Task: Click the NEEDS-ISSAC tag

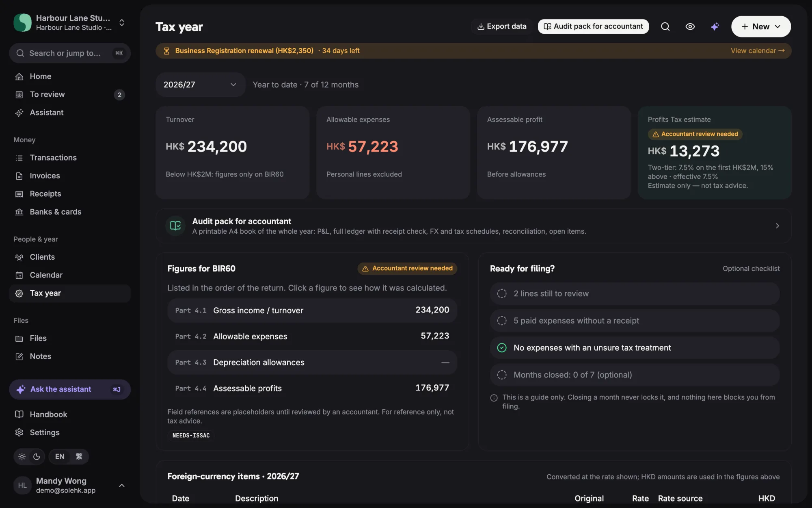Action: point(191,436)
